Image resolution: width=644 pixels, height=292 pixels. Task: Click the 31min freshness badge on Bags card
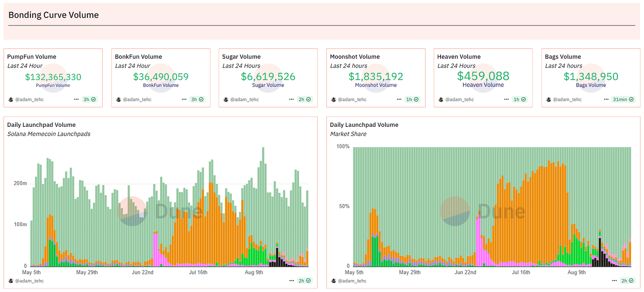pos(623,99)
